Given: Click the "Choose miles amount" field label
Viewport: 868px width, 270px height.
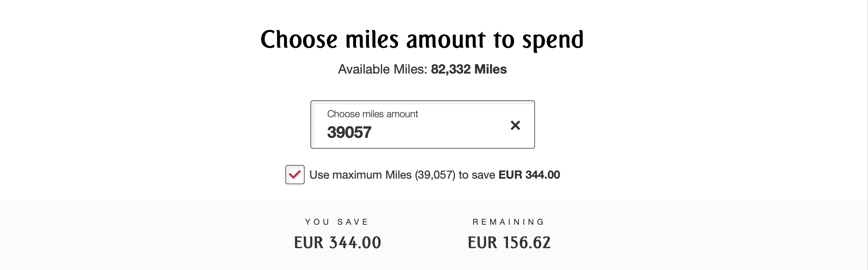Looking at the screenshot, I should pos(372,114).
